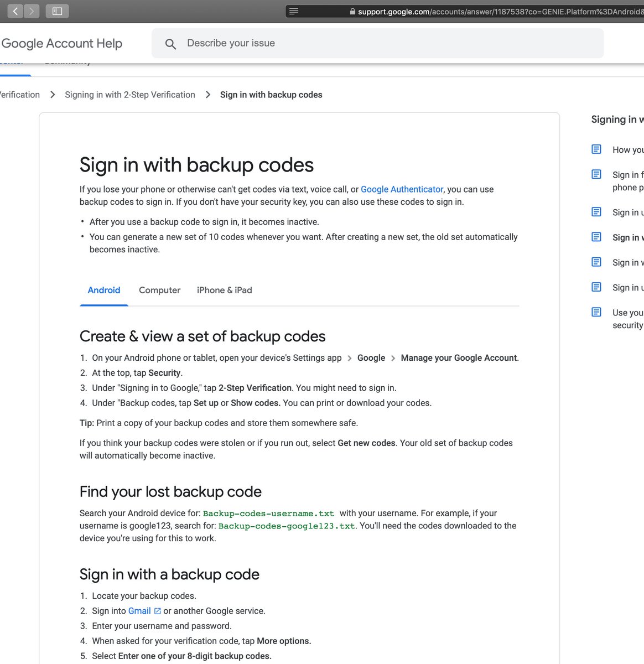Open "Signing in with 2-Step Verification" breadcrumb
The image size is (644, 664).
[130, 95]
